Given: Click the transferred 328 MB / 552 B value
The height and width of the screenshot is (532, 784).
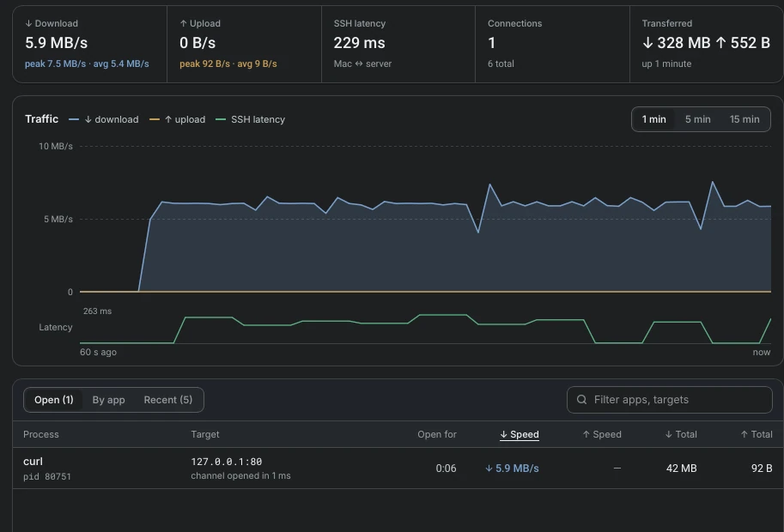Looking at the screenshot, I should click(x=706, y=43).
